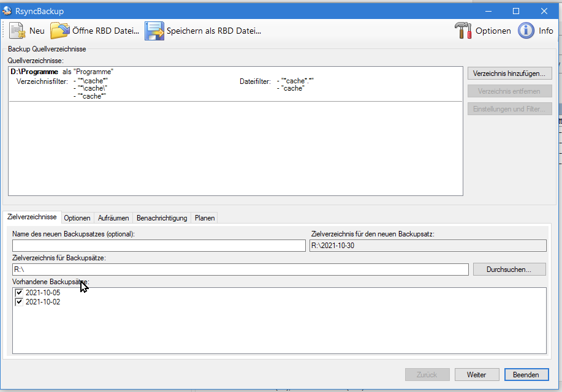Click the 'Durchsuchen...' button
562x392 pixels.
[x=509, y=269]
